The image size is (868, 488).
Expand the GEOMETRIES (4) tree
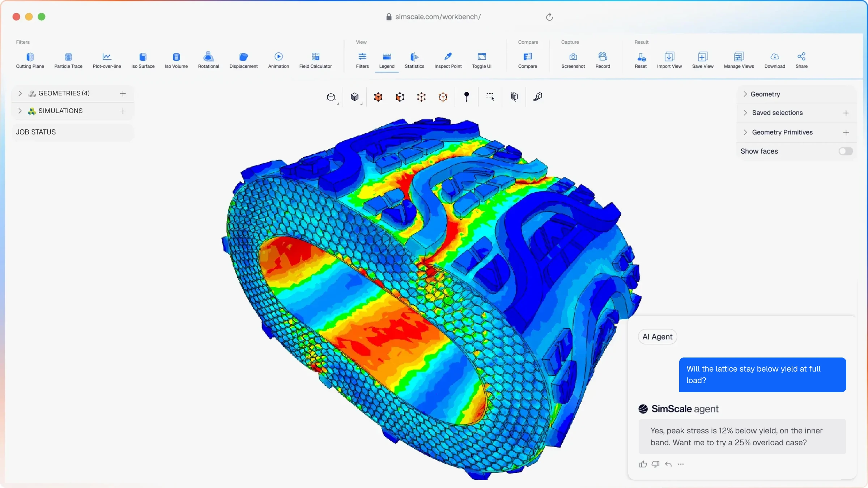click(20, 93)
